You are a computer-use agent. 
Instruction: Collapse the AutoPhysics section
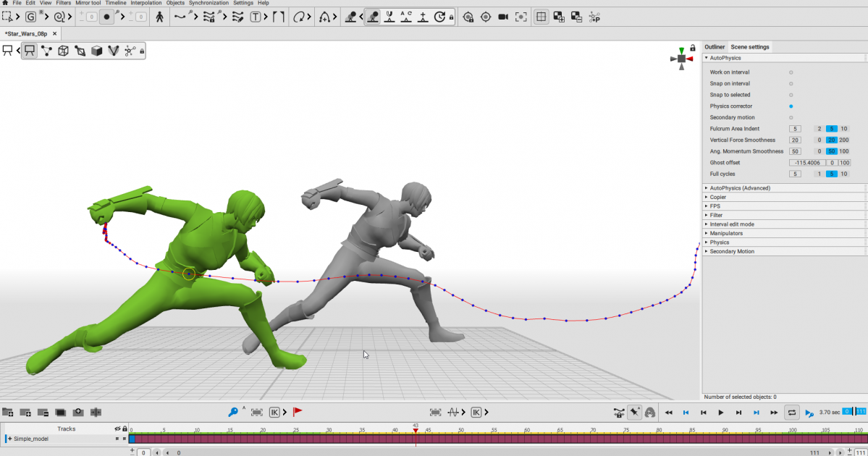coord(725,58)
